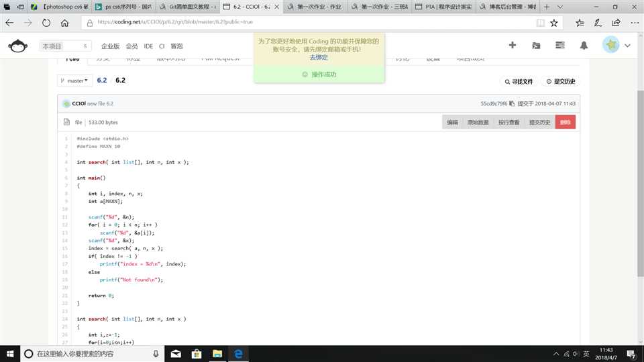Click the share page icon
Screen dimensions: 644x362
pos(616,23)
